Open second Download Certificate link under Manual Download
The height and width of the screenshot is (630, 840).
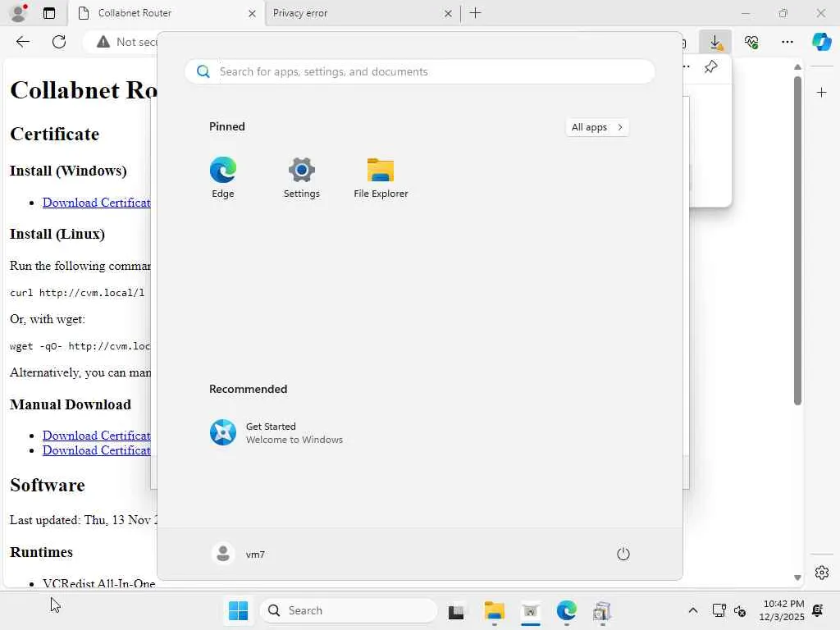pos(97,450)
